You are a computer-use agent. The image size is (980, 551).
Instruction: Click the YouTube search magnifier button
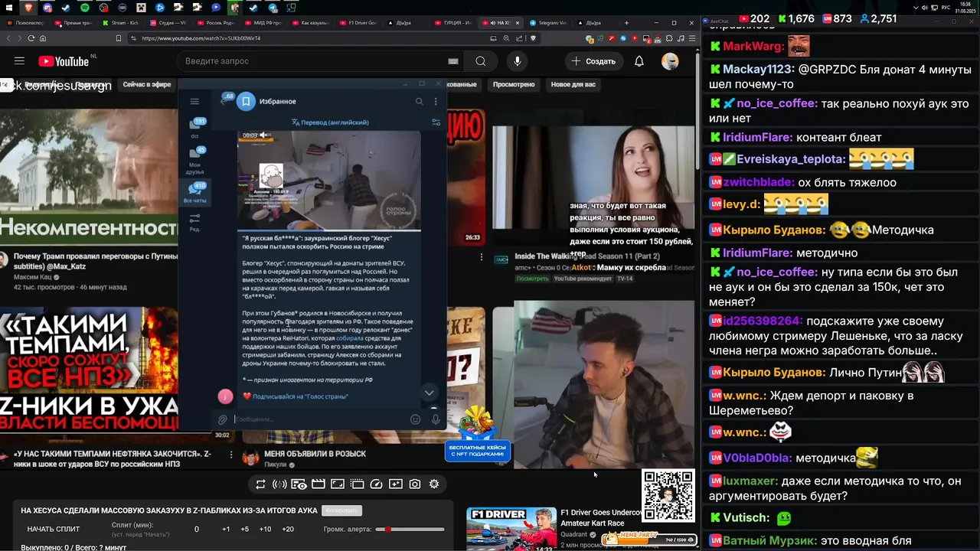click(480, 61)
